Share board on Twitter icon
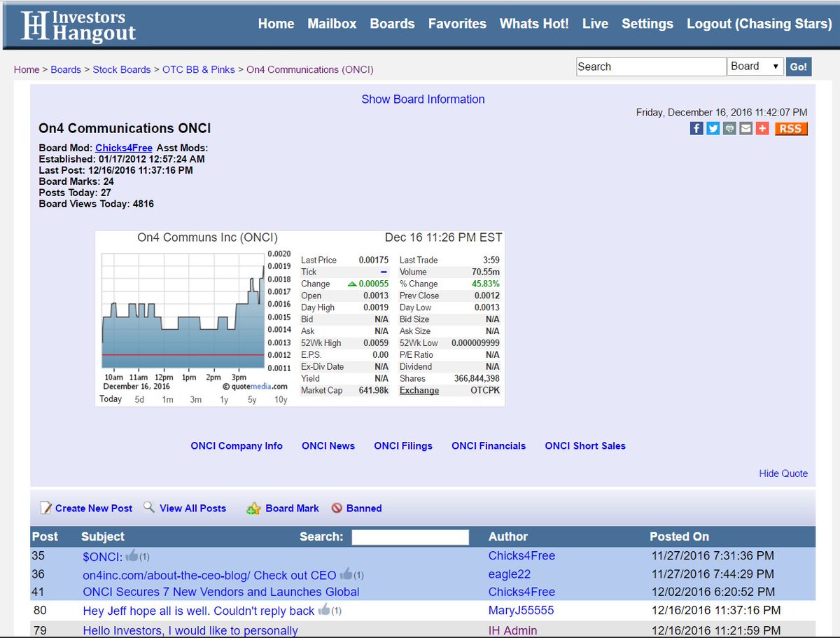This screenshot has width=840, height=638. coord(713,128)
